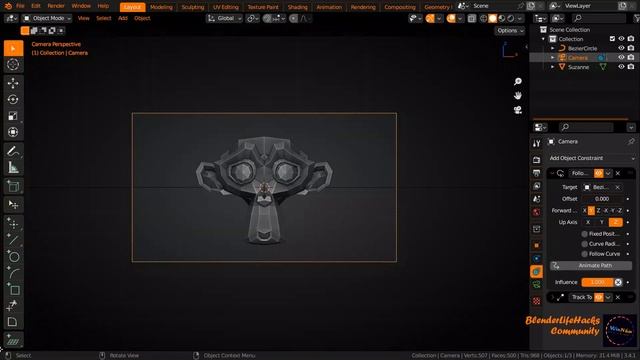
Task: Enable the Fixed Position checkbox
Action: tap(584, 234)
